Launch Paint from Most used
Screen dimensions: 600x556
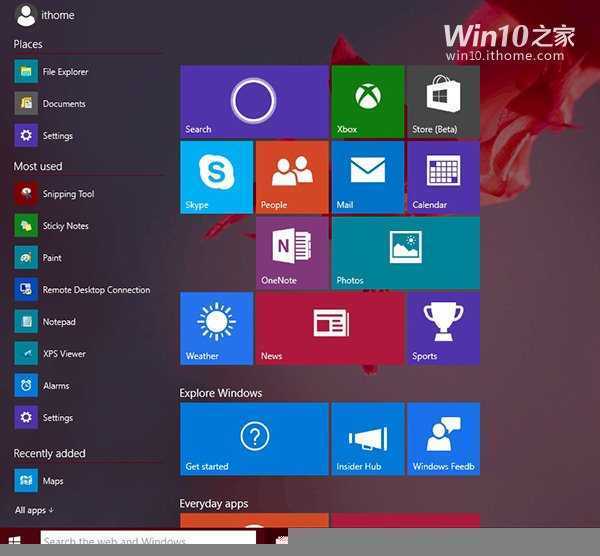pos(38,258)
